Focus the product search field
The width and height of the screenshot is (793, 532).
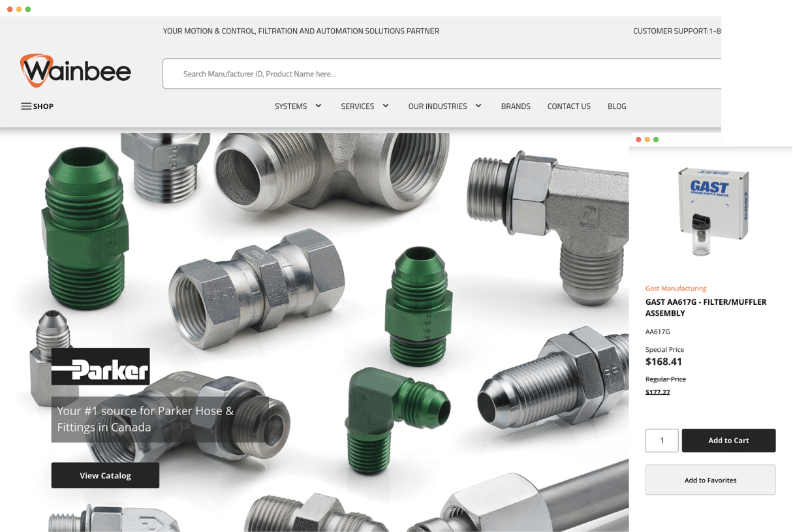click(442, 74)
